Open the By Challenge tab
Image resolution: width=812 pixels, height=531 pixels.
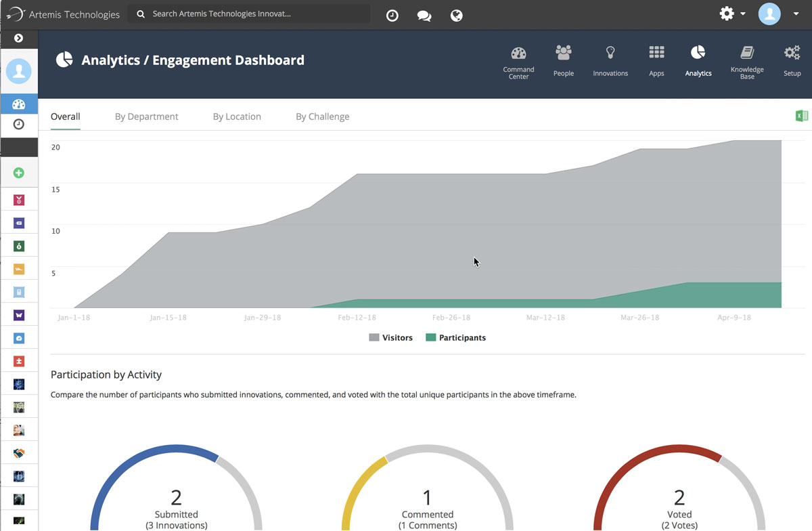(x=322, y=116)
